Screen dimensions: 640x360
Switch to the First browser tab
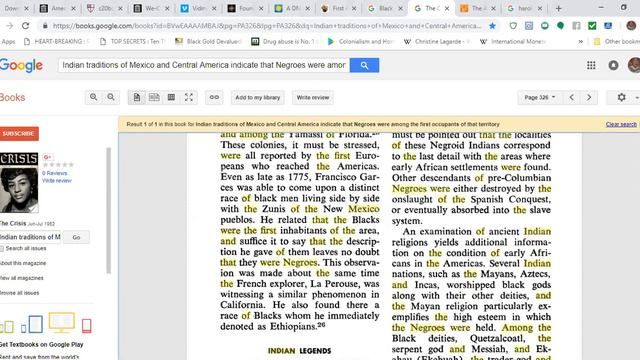click(338, 8)
